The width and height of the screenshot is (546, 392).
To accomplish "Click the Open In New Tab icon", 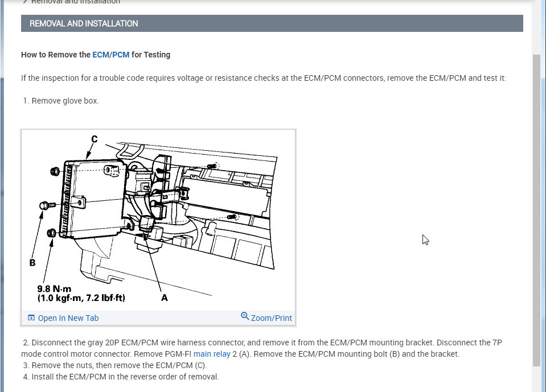I will pos(31,317).
